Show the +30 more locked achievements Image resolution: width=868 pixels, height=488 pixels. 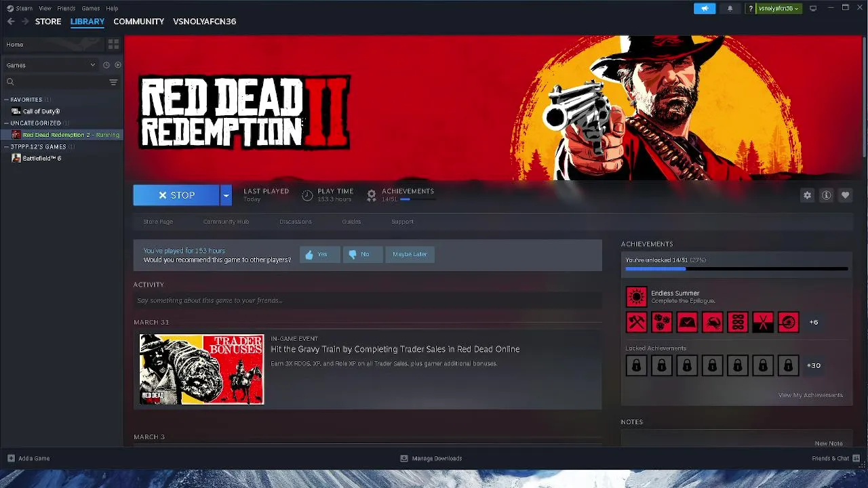click(x=814, y=365)
